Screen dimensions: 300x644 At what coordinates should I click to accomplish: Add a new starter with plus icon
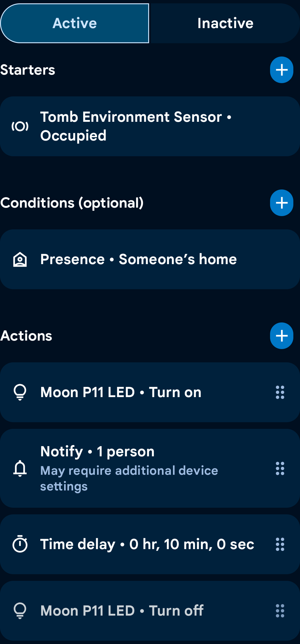(282, 70)
